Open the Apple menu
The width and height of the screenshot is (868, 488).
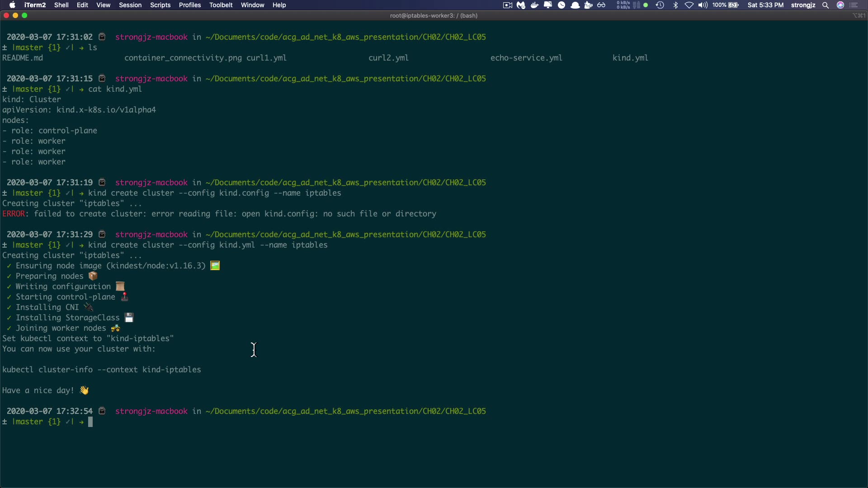[x=12, y=5]
